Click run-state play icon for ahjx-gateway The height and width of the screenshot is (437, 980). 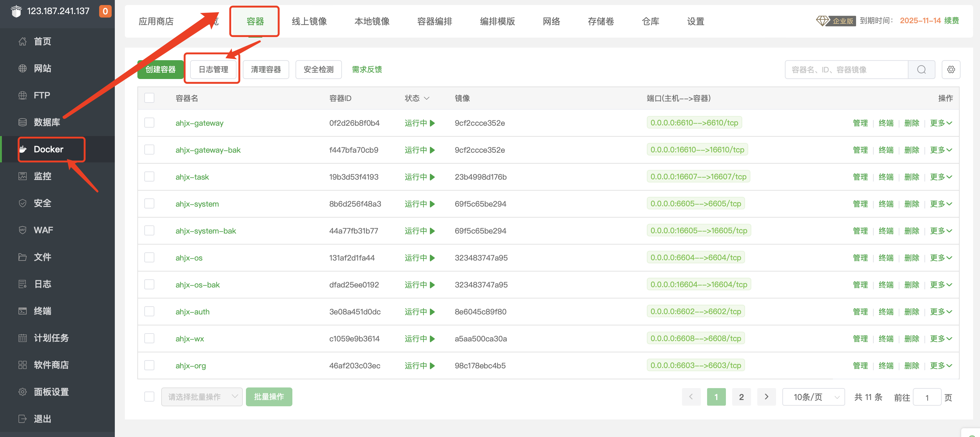click(432, 123)
